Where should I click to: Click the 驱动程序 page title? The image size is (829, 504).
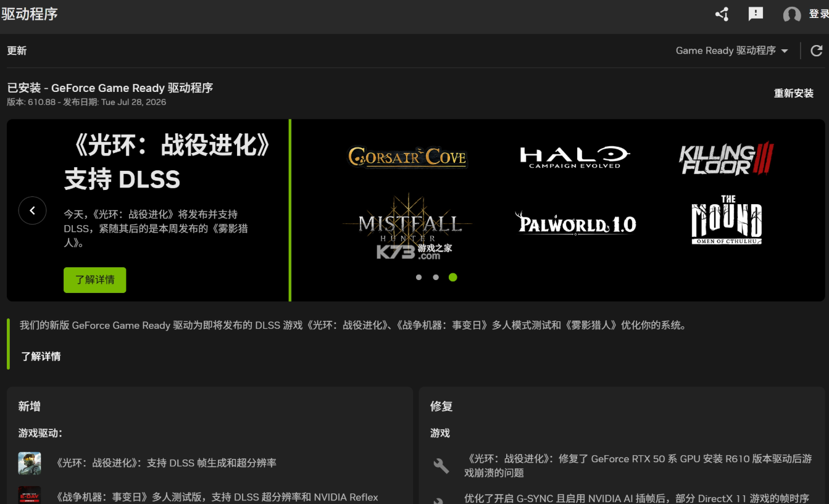[x=30, y=14]
